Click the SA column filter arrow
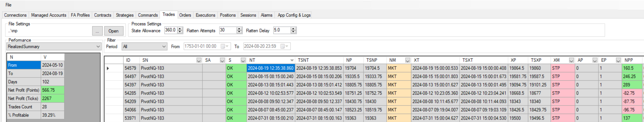 coord(222,60)
